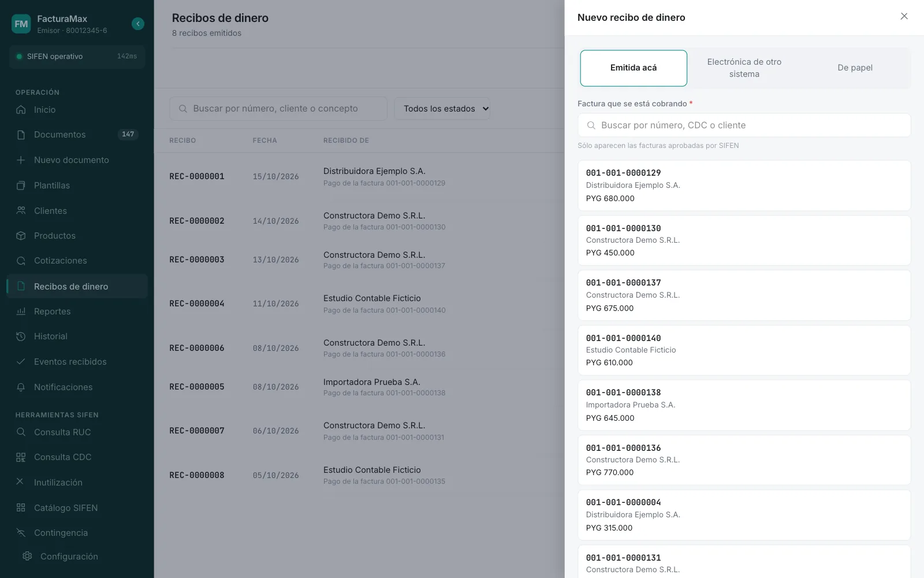Choose the De papel option
924x578 pixels.
pos(855,68)
